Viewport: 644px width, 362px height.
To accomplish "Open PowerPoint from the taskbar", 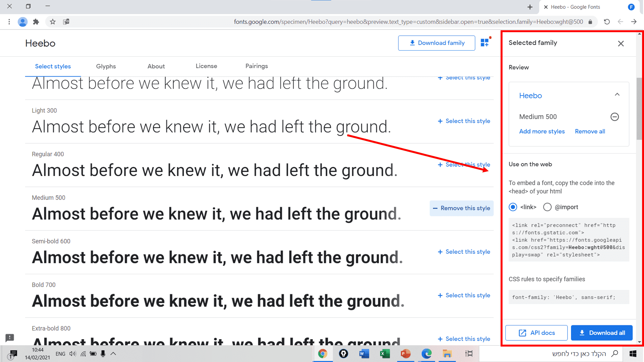I will (x=405, y=354).
